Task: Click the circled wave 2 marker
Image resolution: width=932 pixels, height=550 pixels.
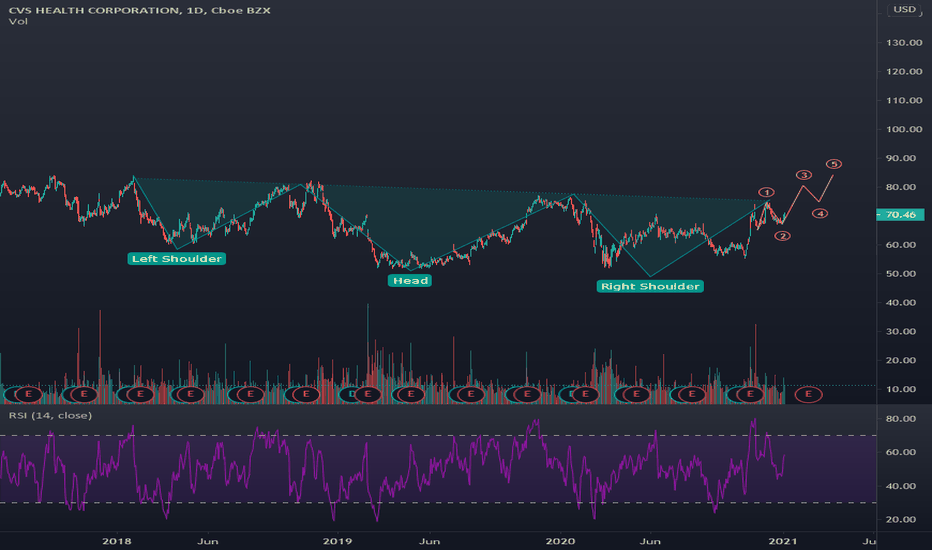Action: coord(782,236)
